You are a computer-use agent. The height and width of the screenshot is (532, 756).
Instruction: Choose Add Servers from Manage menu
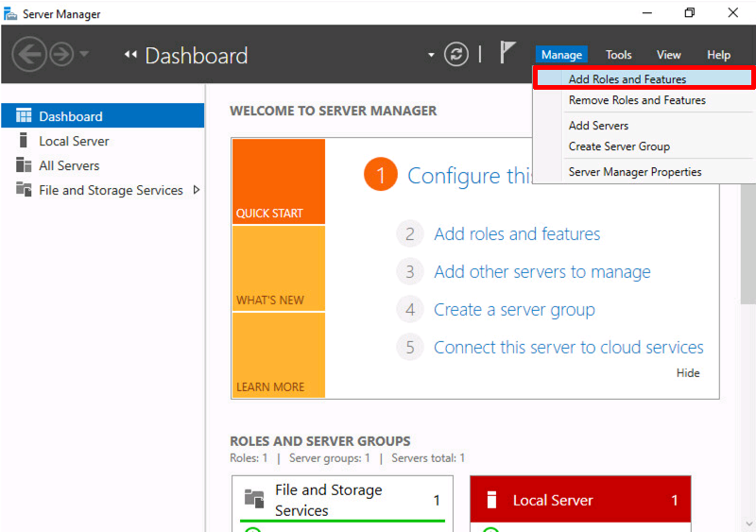(x=644, y=126)
